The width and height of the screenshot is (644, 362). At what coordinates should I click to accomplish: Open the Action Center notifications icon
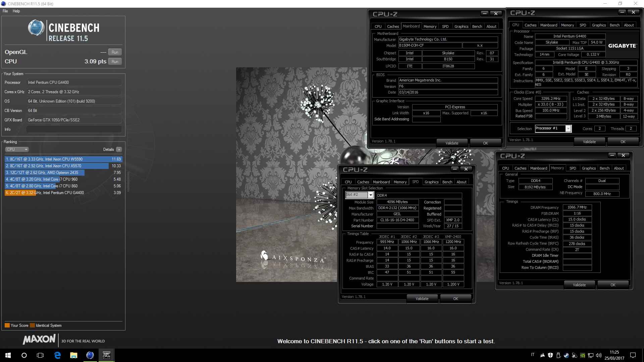[x=633, y=355]
